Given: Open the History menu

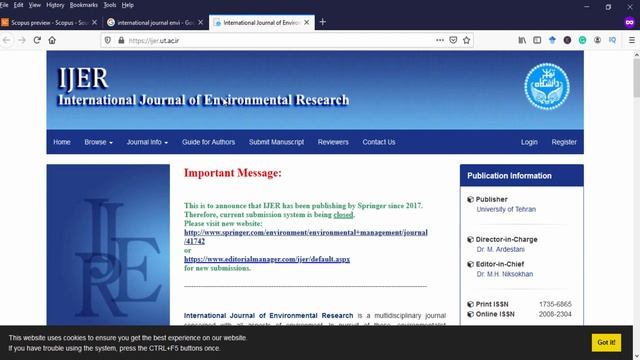Looking at the screenshot, I should click(55, 5).
